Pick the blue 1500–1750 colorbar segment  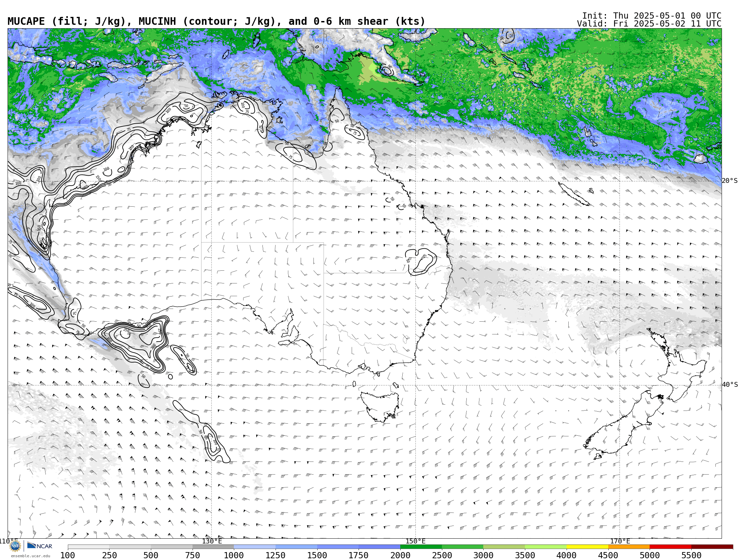click(338, 547)
